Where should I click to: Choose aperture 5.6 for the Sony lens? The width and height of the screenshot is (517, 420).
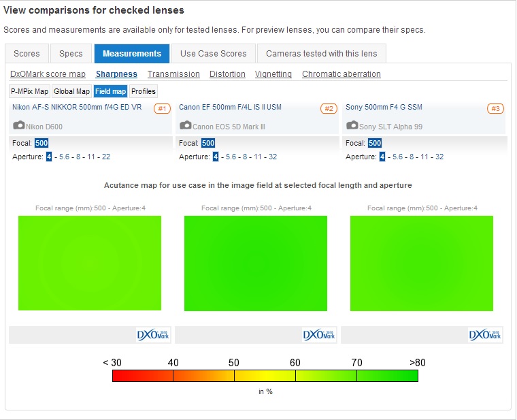[397, 157]
